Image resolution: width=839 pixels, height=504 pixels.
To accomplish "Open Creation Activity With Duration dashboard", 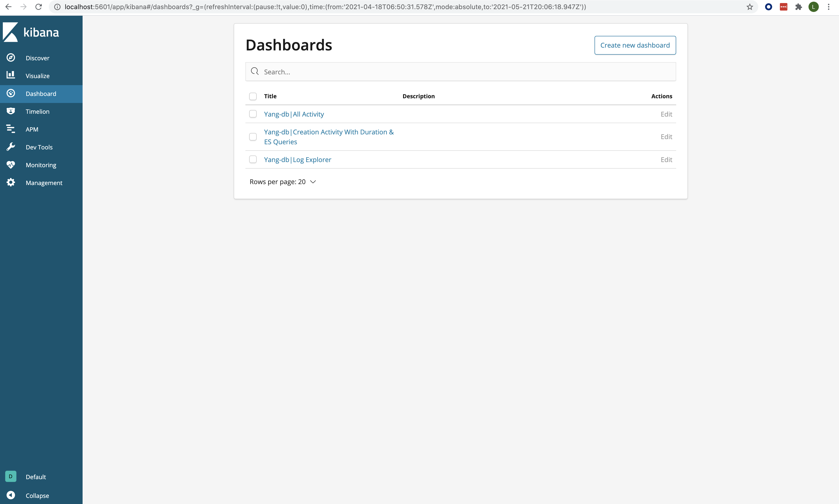I will pyautogui.click(x=329, y=136).
